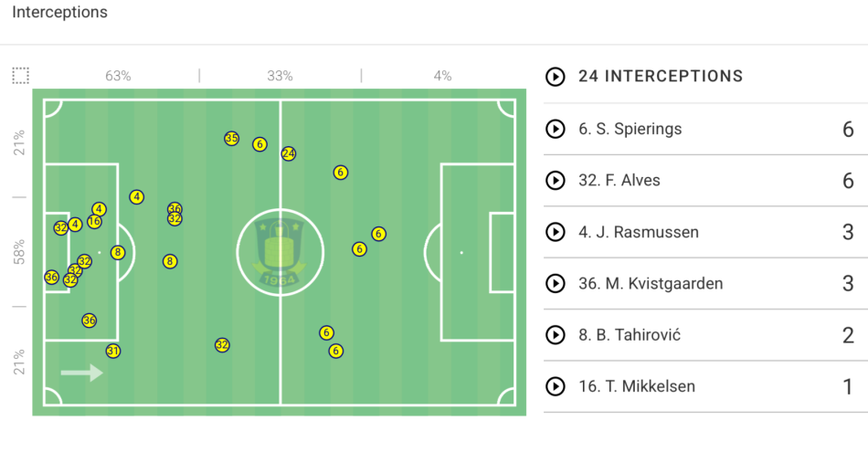The width and height of the screenshot is (868, 452).
Task: Click the 24 INTERCEPTIONS heading
Action: (661, 76)
